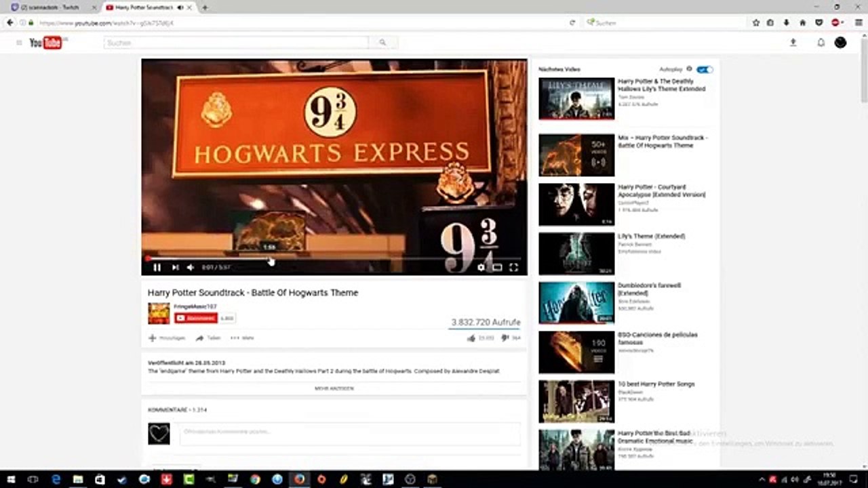Mute tab via the tab speaker icon
The height and width of the screenshot is (488, 868).
pos(180,7)
